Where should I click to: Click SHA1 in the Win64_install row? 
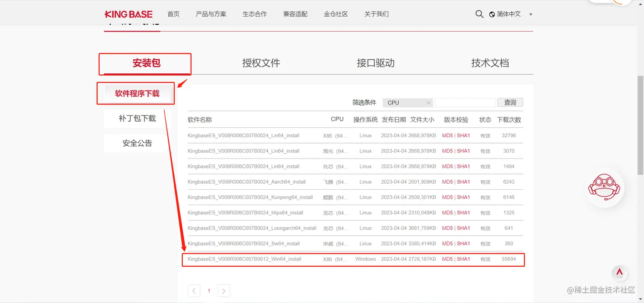463,259
